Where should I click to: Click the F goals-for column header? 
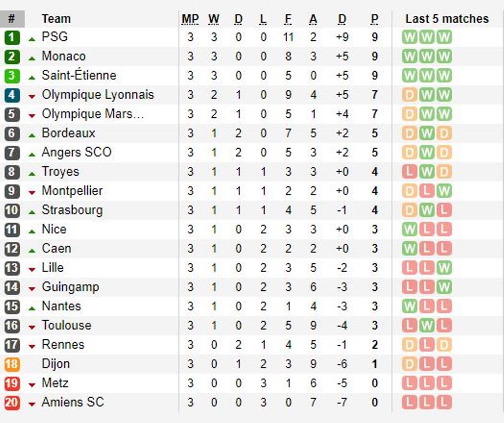point(288,19)
